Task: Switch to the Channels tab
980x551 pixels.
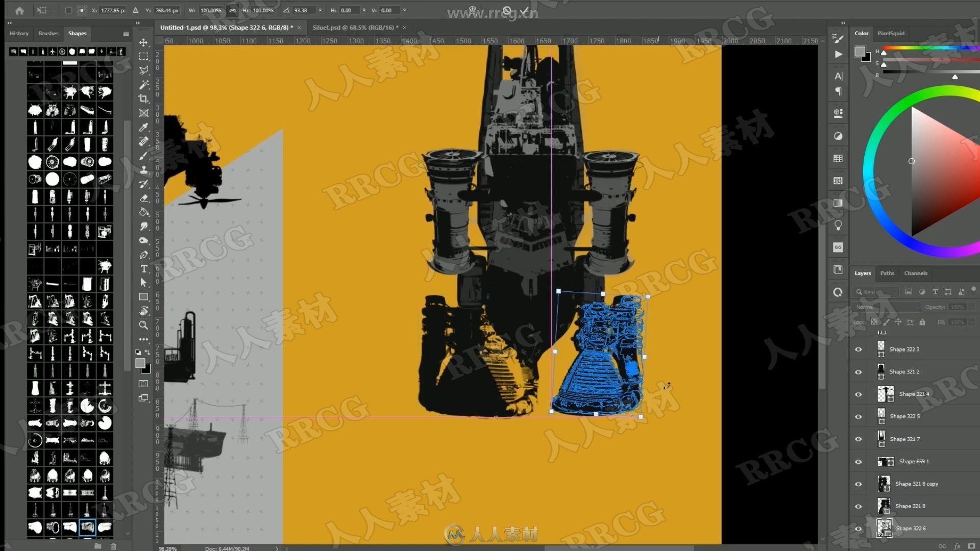Action: tap(916, 273)
